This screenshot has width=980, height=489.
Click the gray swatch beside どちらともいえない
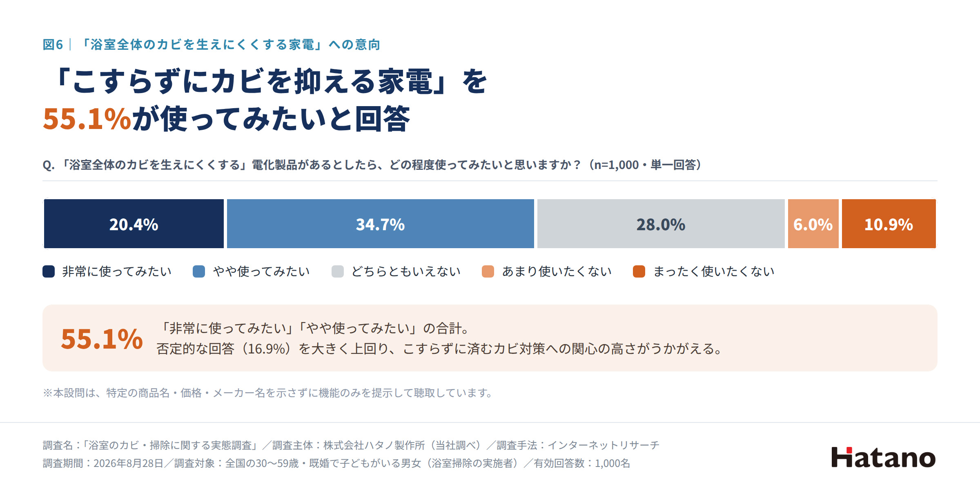pos(338,271)
